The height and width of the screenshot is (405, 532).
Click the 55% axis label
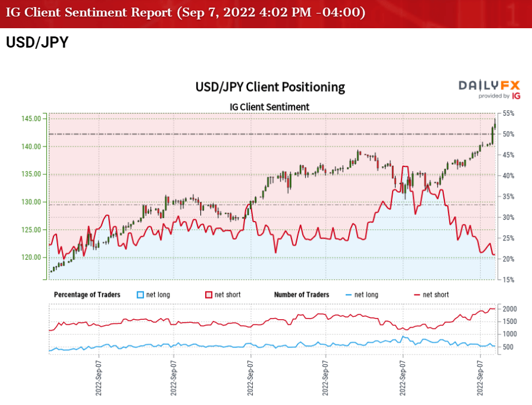[508, 113]
